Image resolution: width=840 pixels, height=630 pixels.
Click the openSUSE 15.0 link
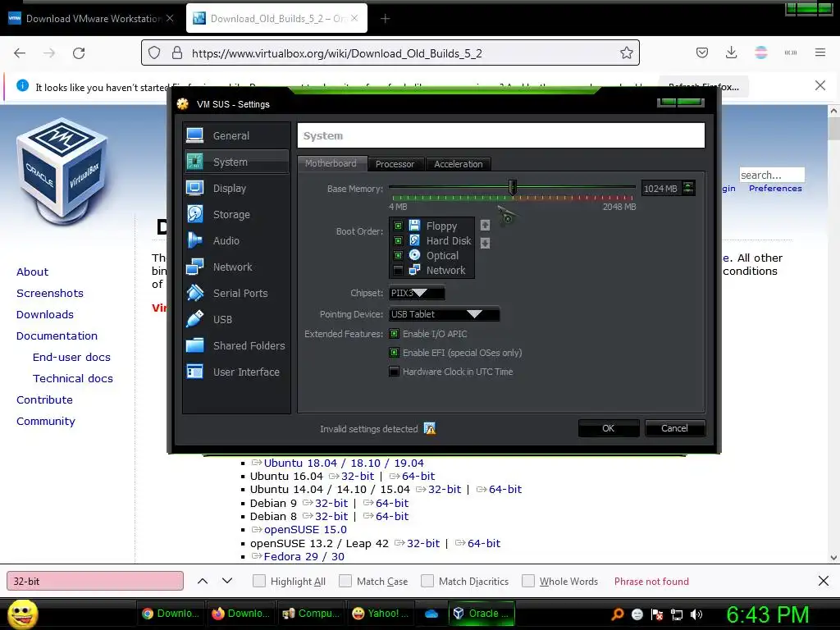coord(305,529)
